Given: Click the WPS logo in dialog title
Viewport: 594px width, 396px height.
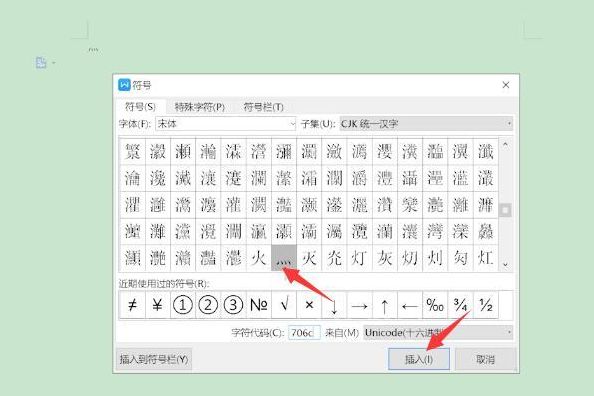Looking at the screenshot, I should pos(124,85).
